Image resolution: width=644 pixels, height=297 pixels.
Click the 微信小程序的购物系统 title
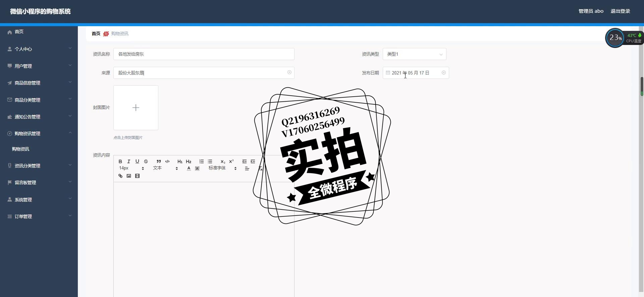(40, 11)
